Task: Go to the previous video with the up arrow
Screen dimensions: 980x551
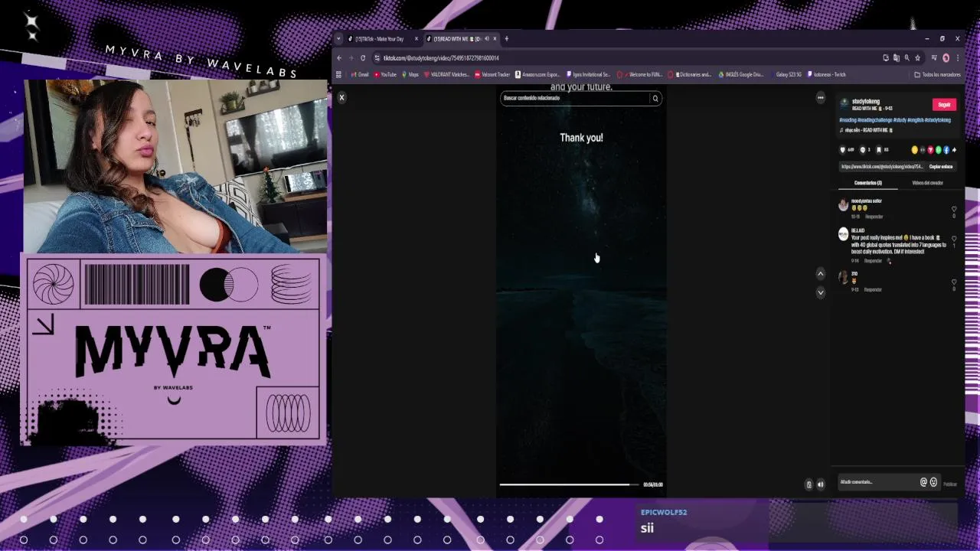Action: (x=820, y=274)
